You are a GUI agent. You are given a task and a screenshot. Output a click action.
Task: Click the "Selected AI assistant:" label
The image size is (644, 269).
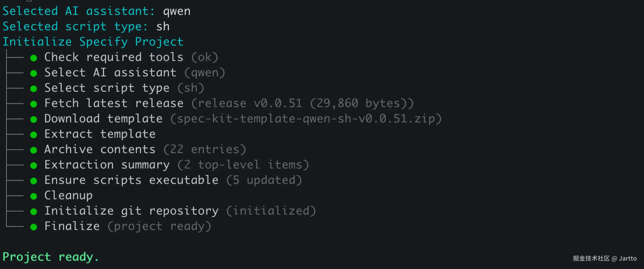(78, 11)
